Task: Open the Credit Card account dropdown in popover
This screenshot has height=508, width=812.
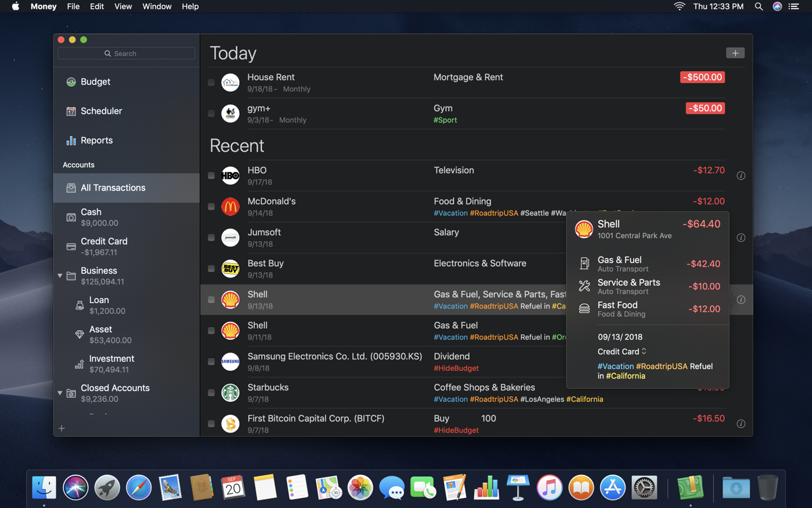Action: click(x=622, y=351)
